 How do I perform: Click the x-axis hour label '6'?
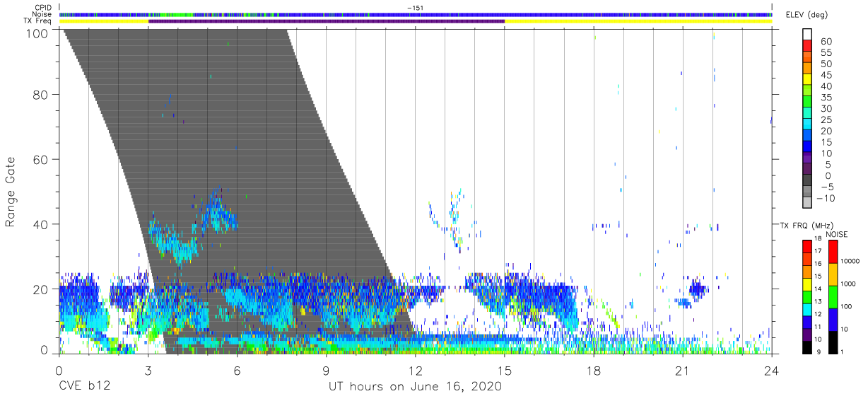coord(237,370)
